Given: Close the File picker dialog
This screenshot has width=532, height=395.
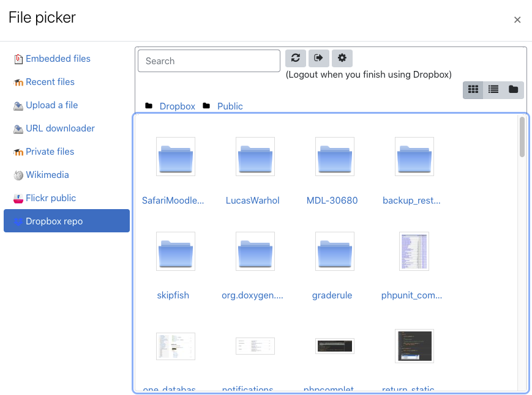Looking at the screenshot, I should pos(517,20).
